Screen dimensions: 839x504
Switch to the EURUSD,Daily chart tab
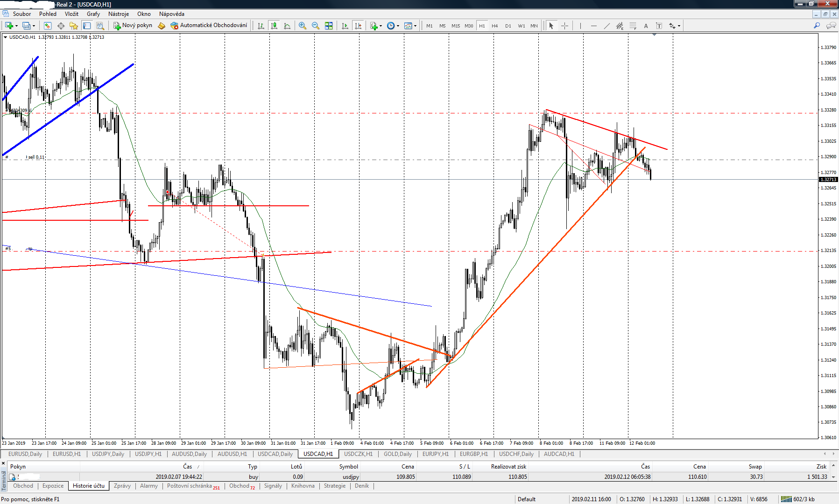coord(25,454)
